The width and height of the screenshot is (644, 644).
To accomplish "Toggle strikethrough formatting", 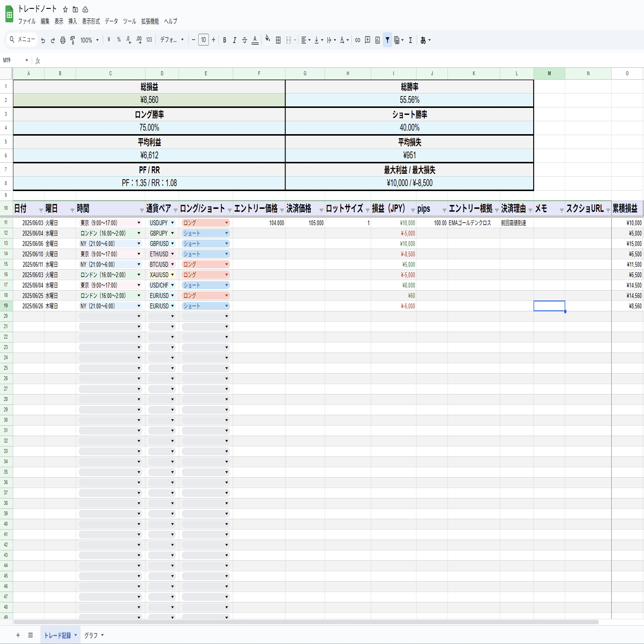I will pos(245,40).
